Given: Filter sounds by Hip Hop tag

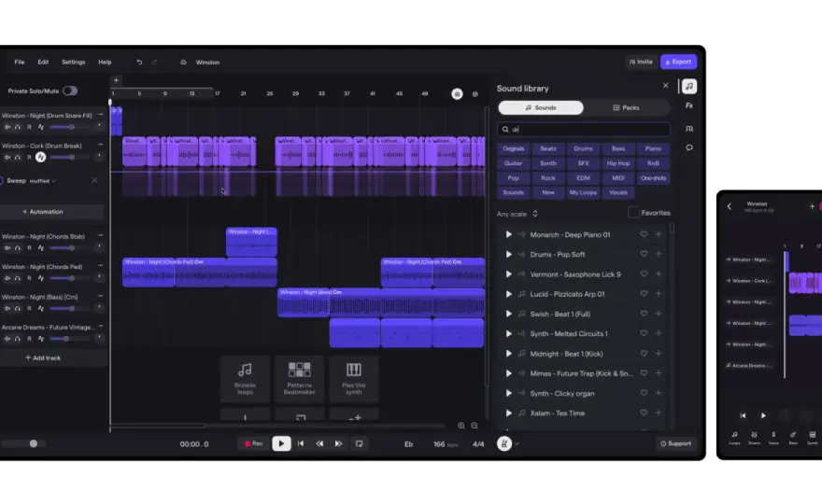Looking at the screenshot, I should click(618, 163).
